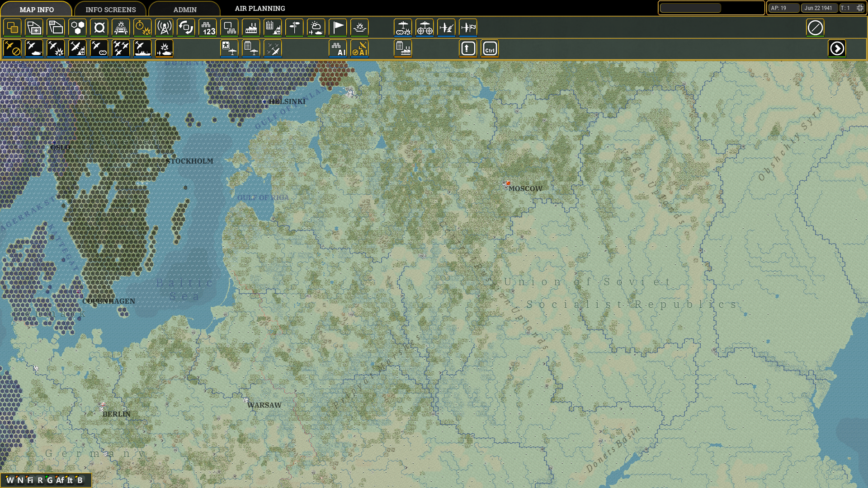868x488 pixels.
Task: Select the plane over city bombing mode
Action: (77, 48)
